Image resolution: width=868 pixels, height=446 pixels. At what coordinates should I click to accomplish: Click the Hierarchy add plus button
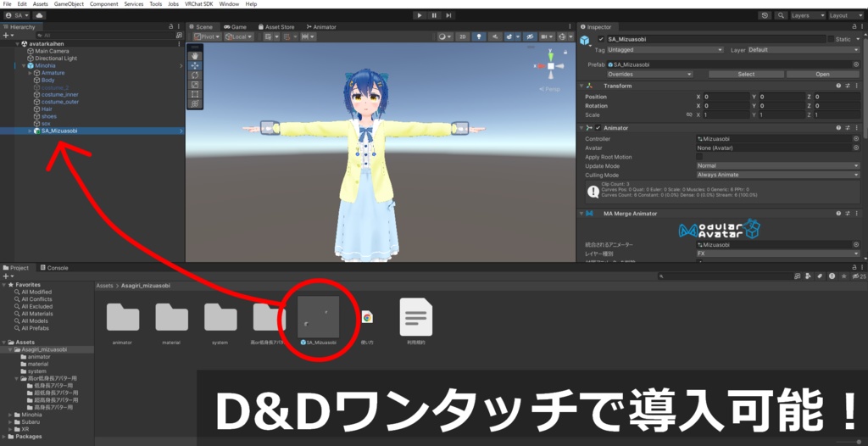tap(7, 36)
